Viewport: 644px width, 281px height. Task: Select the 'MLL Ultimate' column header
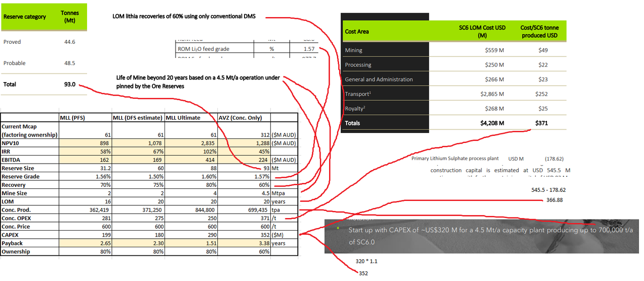coord(183,118)
